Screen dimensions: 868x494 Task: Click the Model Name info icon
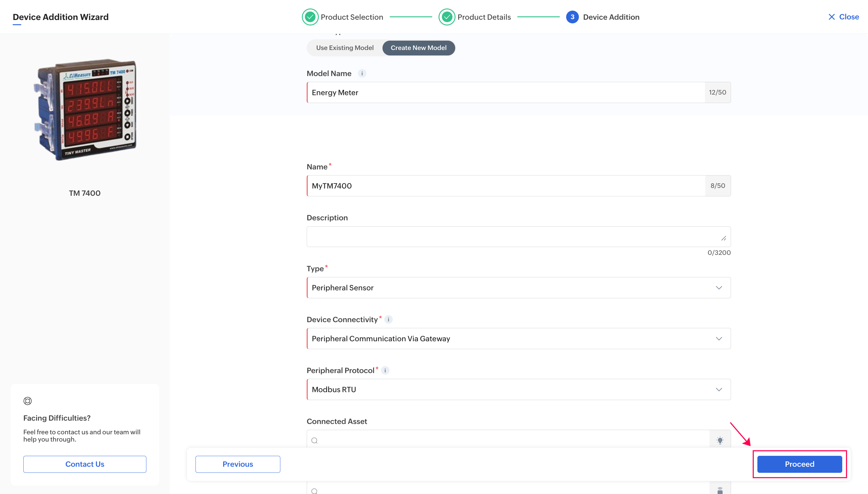362,73
